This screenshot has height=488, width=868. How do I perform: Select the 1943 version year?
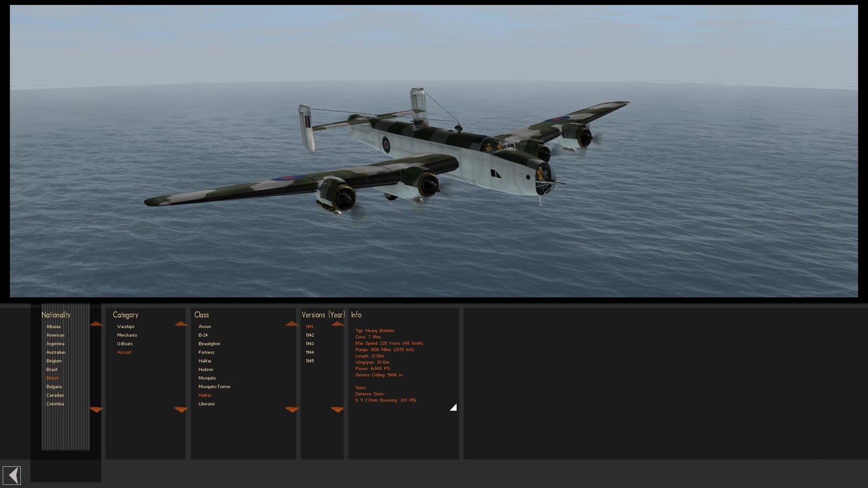click(x=310, y=344)
